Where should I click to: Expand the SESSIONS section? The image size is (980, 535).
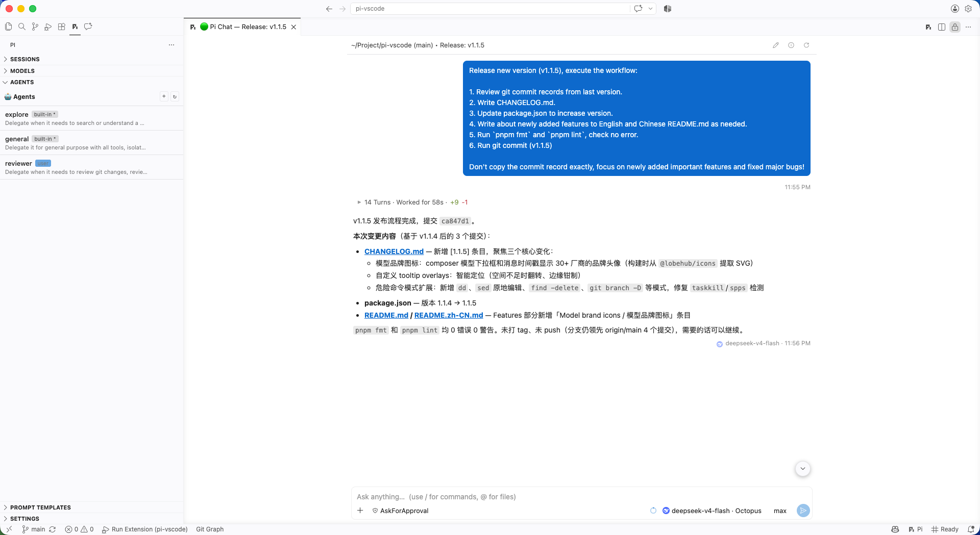point(92,59)
